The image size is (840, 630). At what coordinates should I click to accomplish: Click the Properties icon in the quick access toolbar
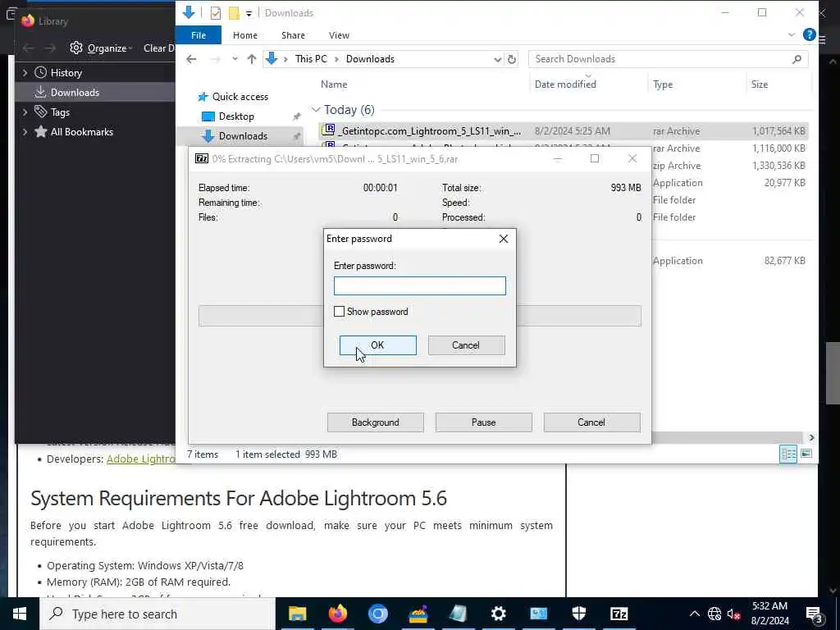point(216,13)
